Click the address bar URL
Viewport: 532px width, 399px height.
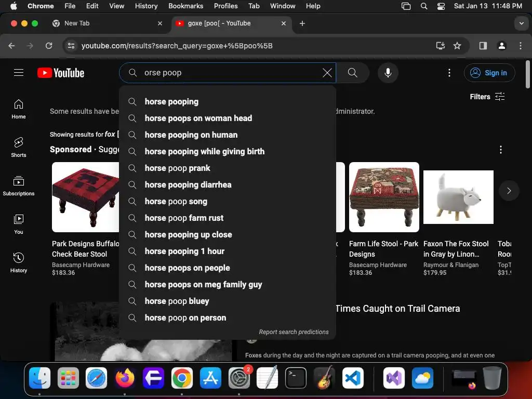177,46
